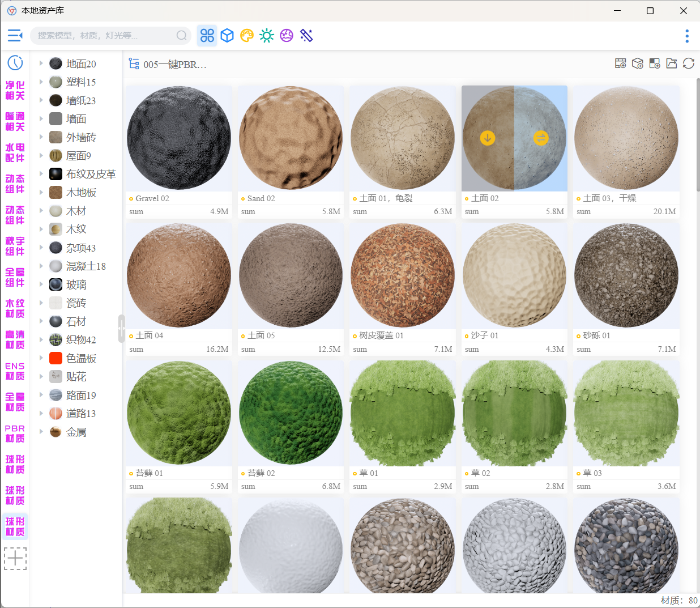Click the refresh icon above material grid
Viewport: 700px width, 608px height.
click(689, 63)
